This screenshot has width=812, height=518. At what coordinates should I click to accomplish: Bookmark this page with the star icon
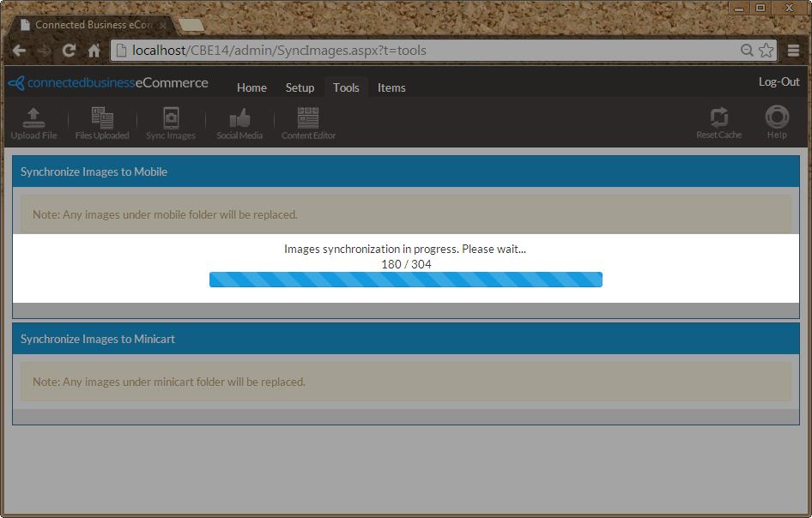pos(766,51)
